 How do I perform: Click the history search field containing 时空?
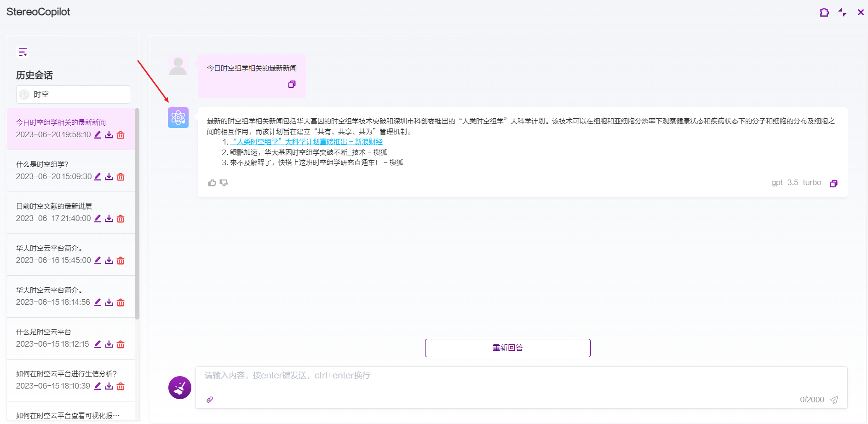pos(78,94)
